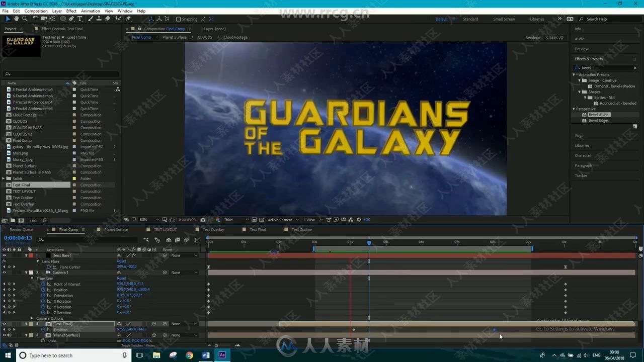Hide the lens flare layer with its eye toggle
The width and height of the screenshot is (644, 362).
pos(4,255)
